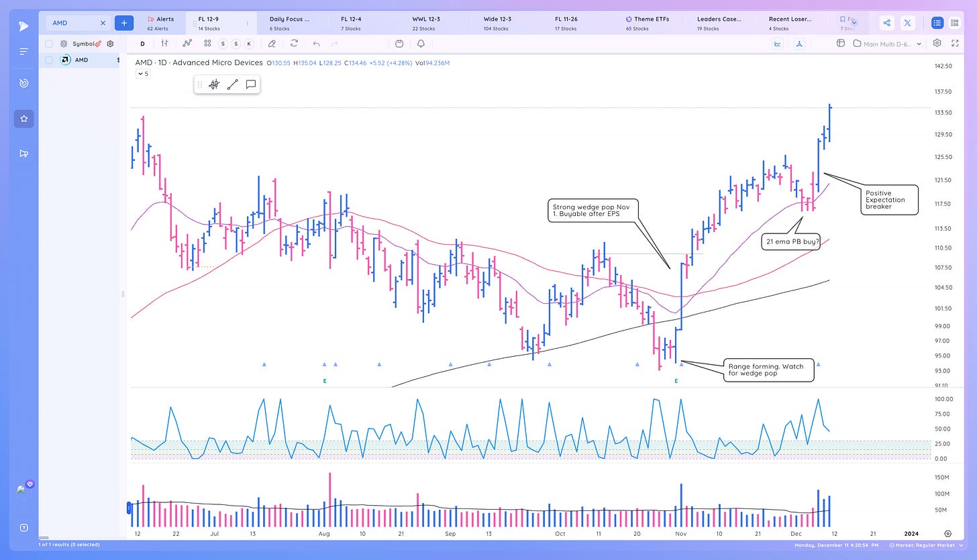Click the blue plus add-tab button
The height and width of the screenshot is (560, 977).
pyautogui.click(x=124, y=23)
